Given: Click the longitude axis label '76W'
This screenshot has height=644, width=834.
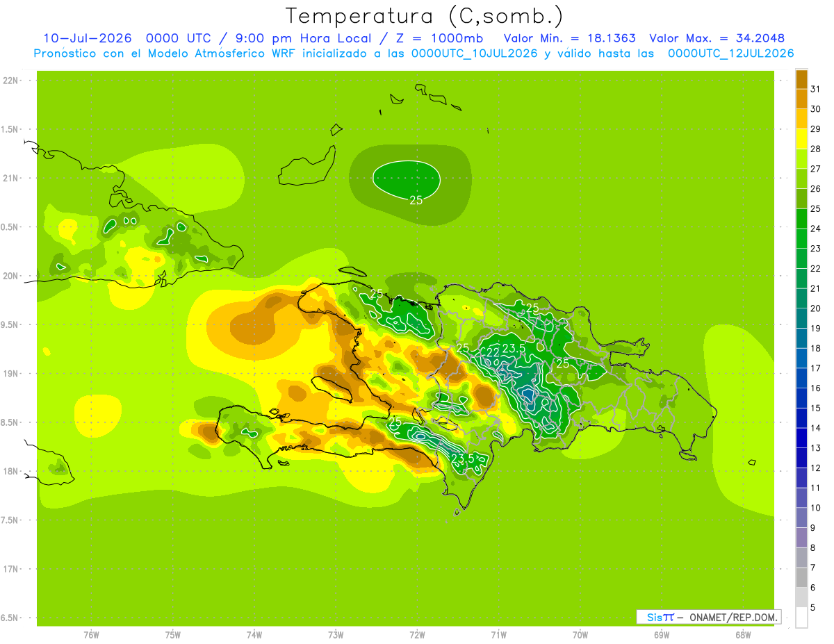Looking at the screenshot, I should pyautogui.click(x=91, y=635).
